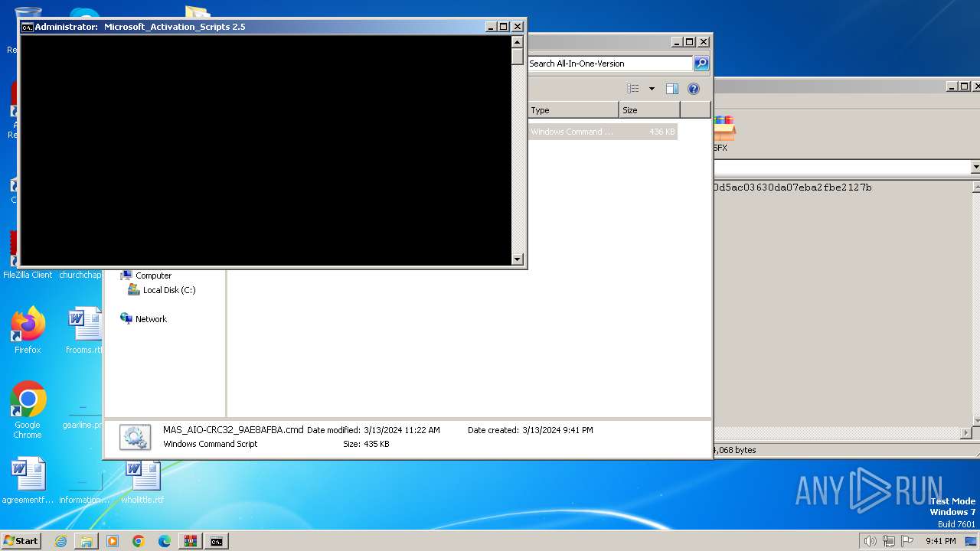Launch Microsoft Edge from the taskbar
The width and height of the screenshot is (980, 551).
click(x=165, y=541)
